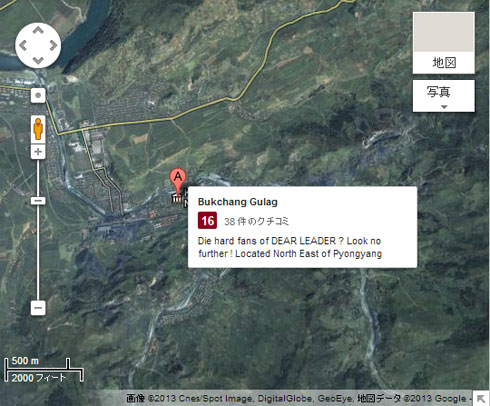The width and height of the screenshot is (490, 406).
Task: Click the zoom slider handle
Action: [38, 201]
